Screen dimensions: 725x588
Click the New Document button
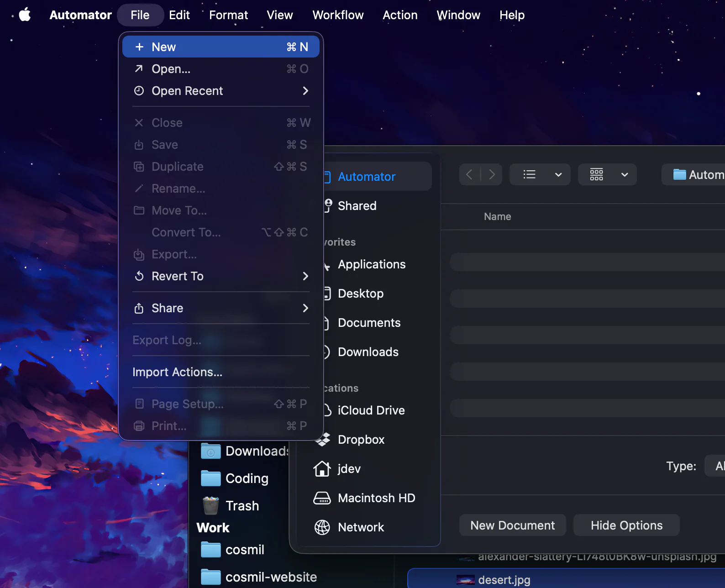[x=513, y=525]
